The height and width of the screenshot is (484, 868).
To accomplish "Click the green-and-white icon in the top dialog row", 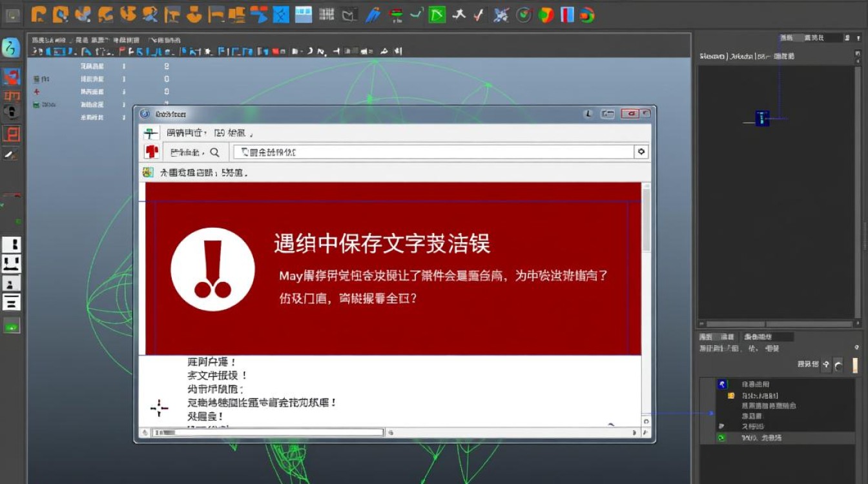I will point(150,133).
